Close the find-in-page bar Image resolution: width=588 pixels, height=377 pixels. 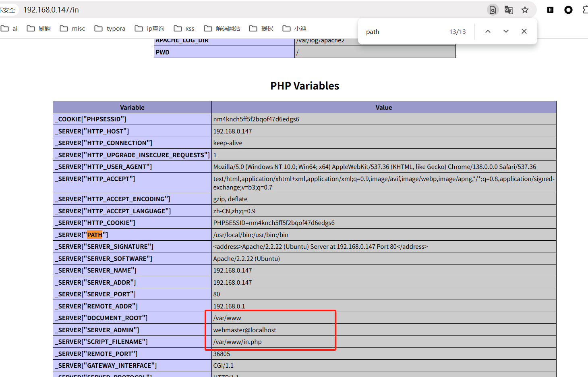tap(524, 31)
